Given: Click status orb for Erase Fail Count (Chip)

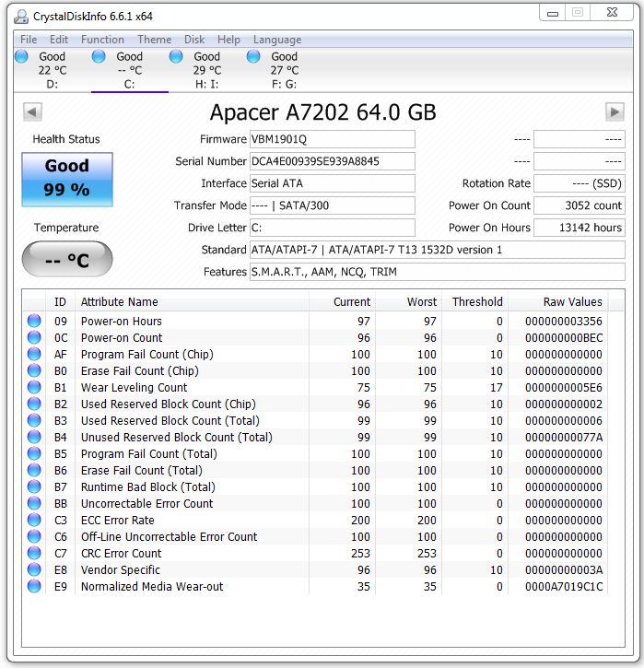Looking at the screenshot, I should 34,370.
